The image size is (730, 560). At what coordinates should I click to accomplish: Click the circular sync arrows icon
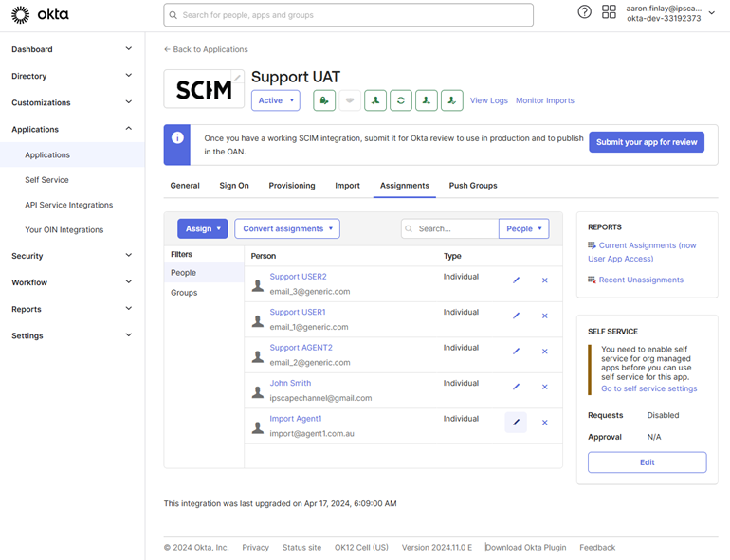(401, 100)
